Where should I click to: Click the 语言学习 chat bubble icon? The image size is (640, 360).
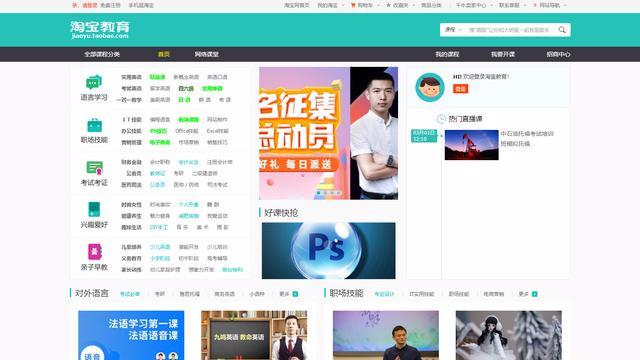[94, 82]
